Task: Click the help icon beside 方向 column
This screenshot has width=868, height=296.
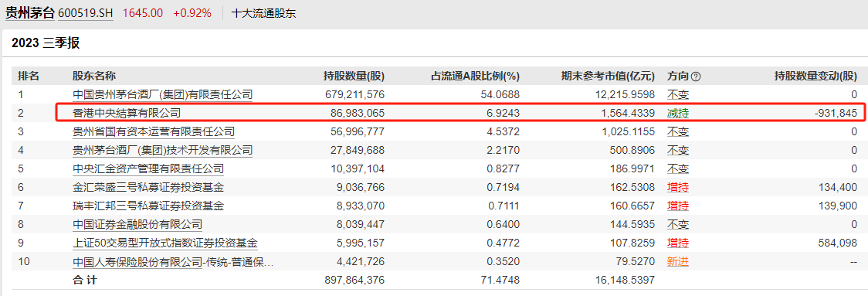Action: [697, 77]
